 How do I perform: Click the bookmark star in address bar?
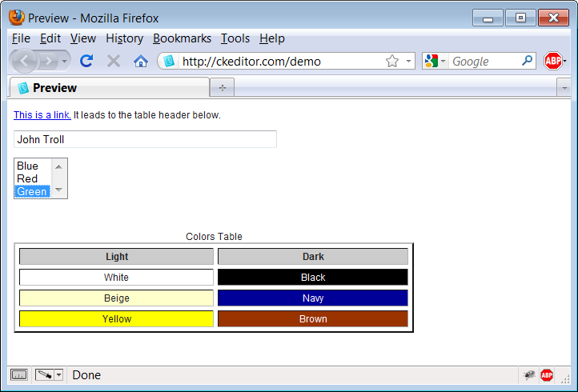point(392,61)
